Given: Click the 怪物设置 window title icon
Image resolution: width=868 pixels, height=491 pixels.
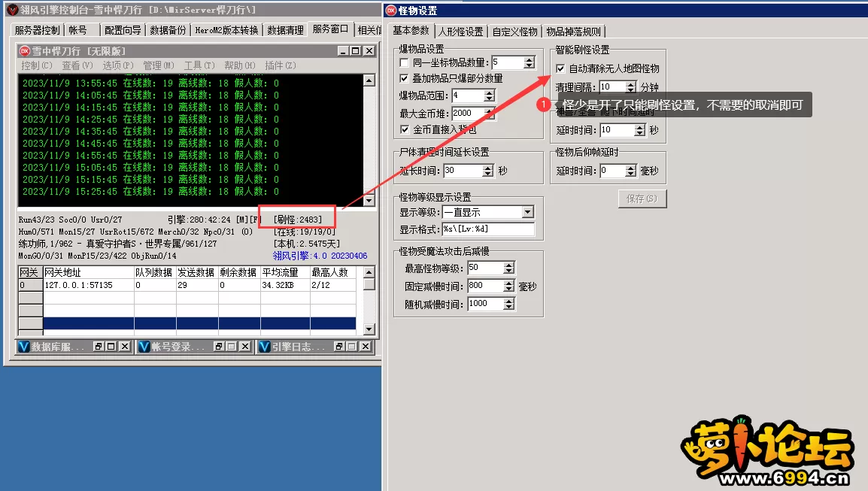Looking at the screenshot, I should (x=391, y=10).
